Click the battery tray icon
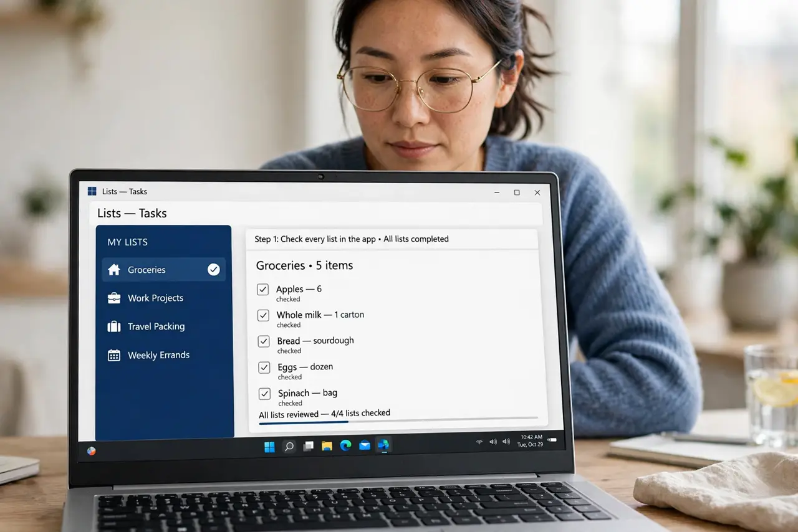Image resolution: width=798 pixels, height=532 pixels. tap(552, 440)
